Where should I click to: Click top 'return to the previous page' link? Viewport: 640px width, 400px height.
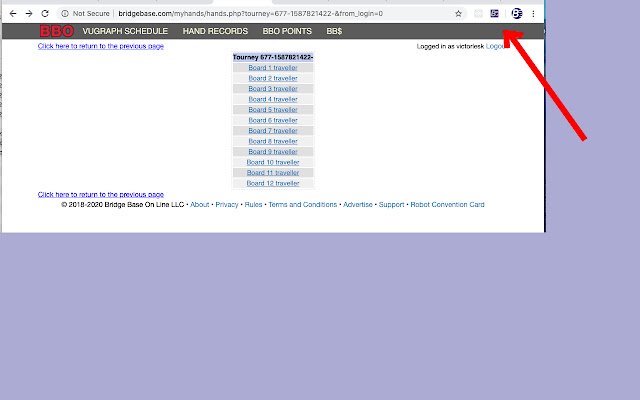tap(101, 46)
